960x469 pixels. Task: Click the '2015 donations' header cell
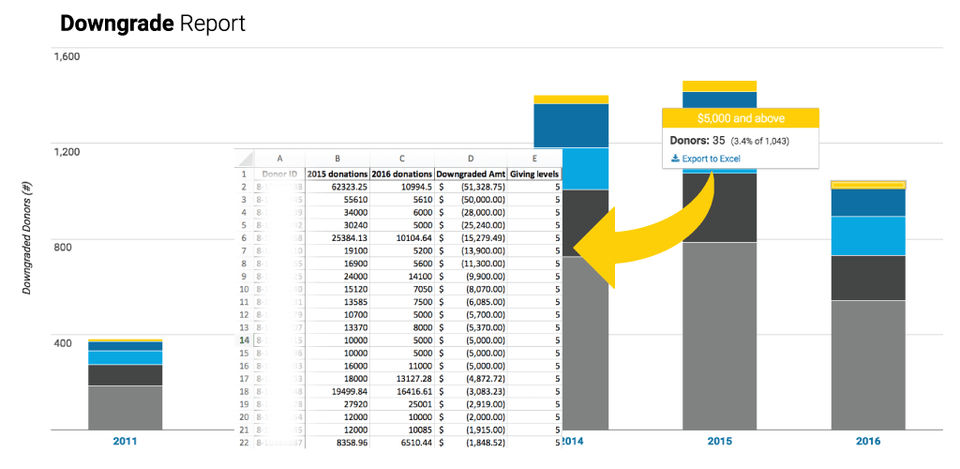coord(337,174)
